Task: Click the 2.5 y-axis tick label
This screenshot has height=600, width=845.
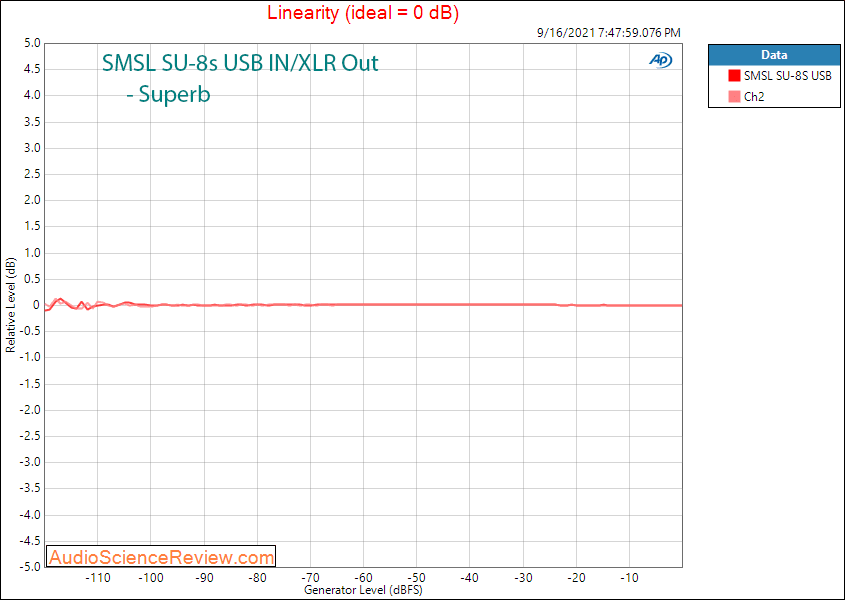Action: click(x=32, y=174)
